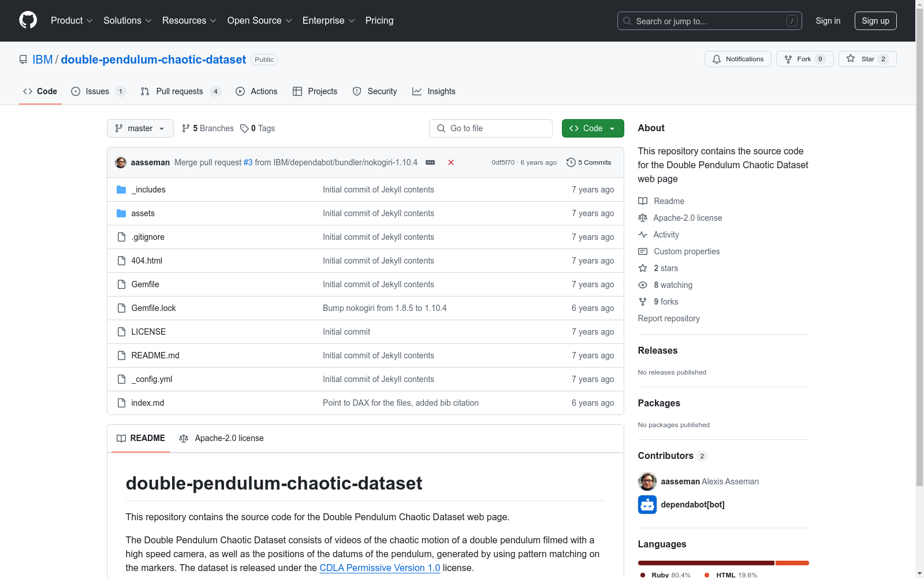Click the Notifications bell button

tap(737, 59)
